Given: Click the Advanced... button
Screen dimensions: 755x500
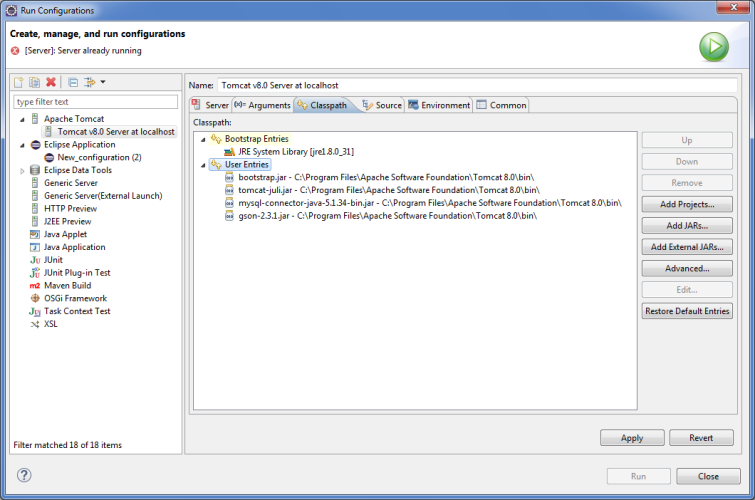Looking at the screenshot, I should click(687, 268).
